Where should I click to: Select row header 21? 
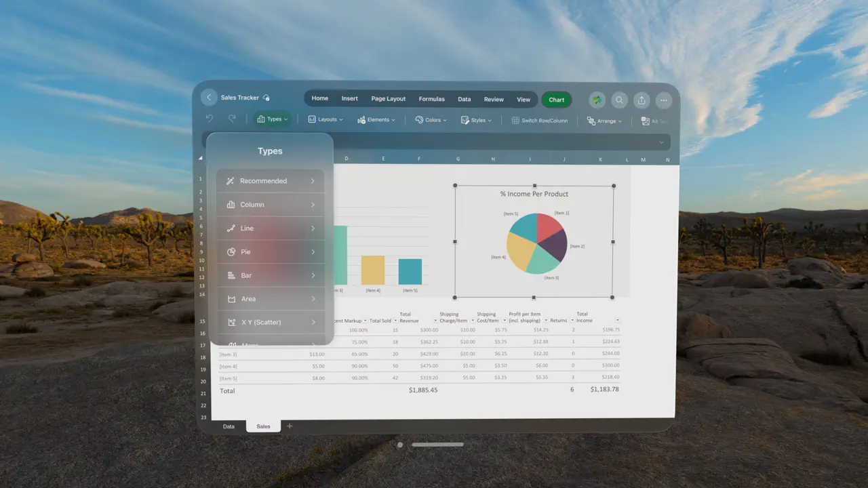203,393
